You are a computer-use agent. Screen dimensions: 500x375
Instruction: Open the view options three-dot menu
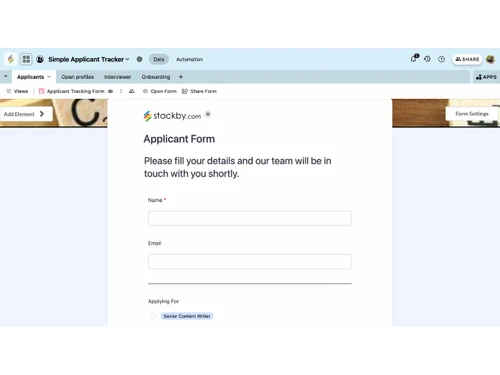121,91
